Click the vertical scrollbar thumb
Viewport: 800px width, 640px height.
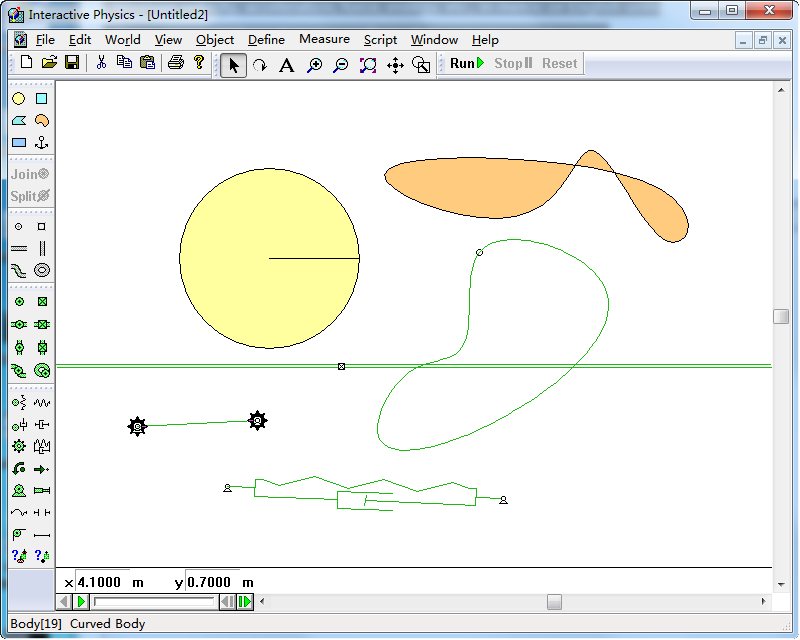[781, 316]
